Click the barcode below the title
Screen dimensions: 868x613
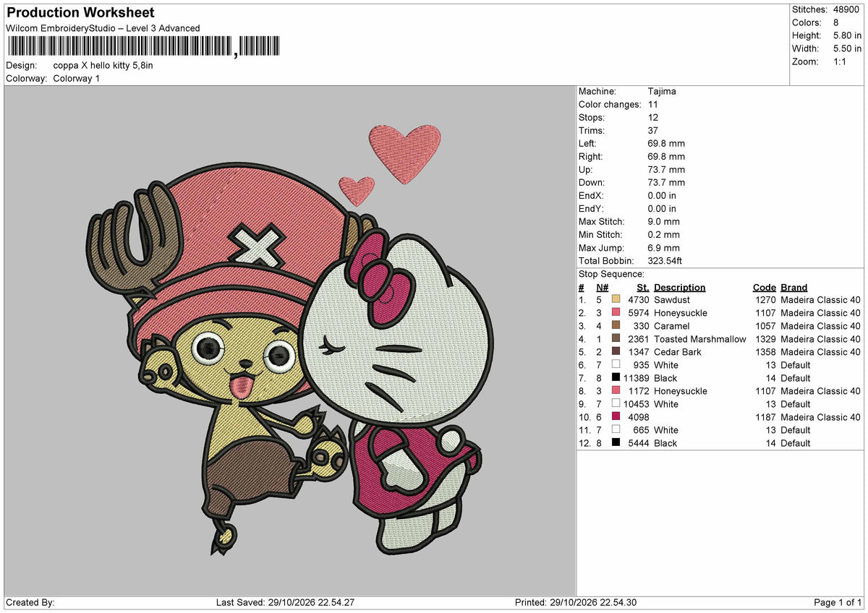tap(145, 48)
